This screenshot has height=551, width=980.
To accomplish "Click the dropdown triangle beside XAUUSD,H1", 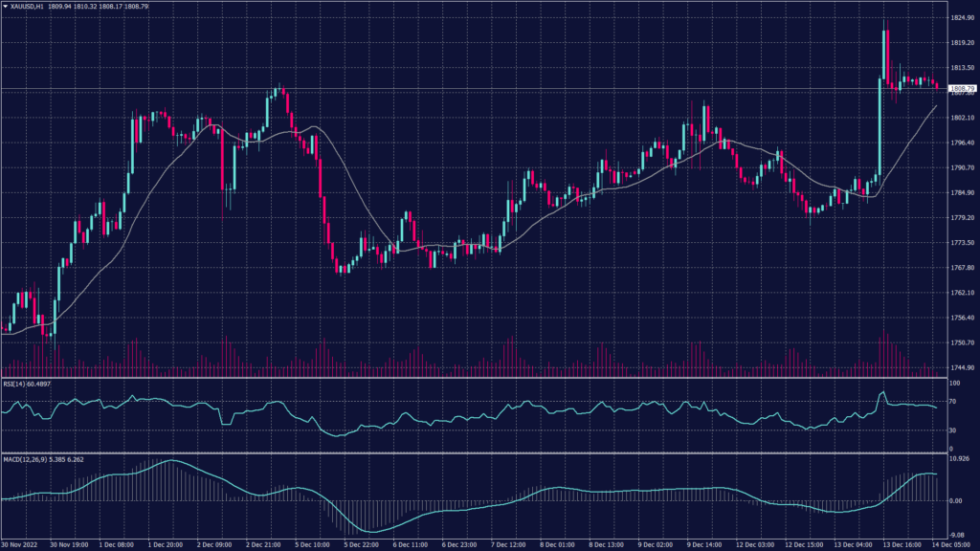I will pos(6,8).
